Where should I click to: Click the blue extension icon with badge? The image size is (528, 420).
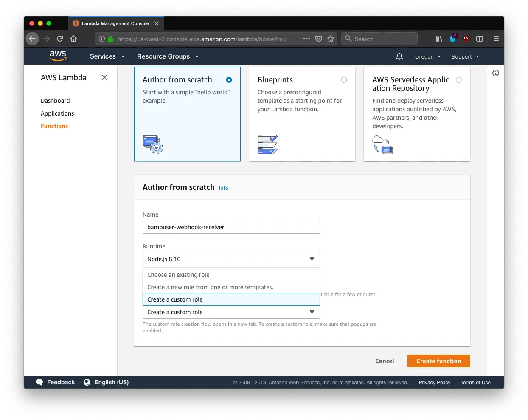[x=453, y=38]
